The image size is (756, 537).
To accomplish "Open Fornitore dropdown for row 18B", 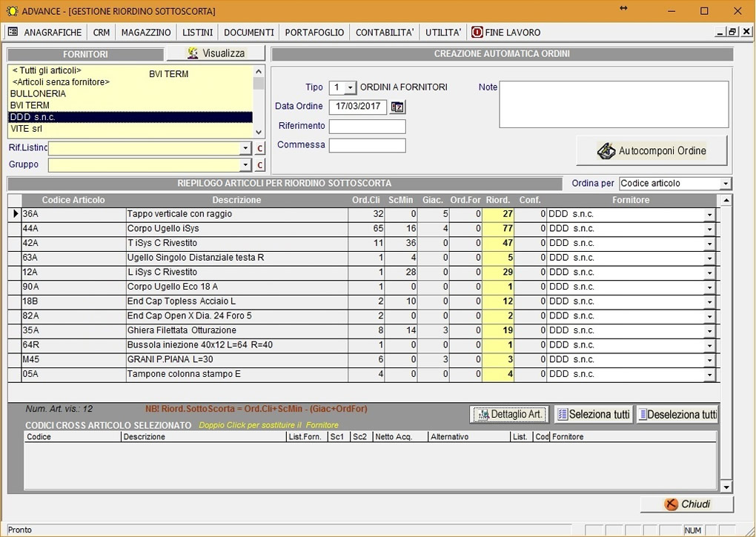I will pos(709,302).
